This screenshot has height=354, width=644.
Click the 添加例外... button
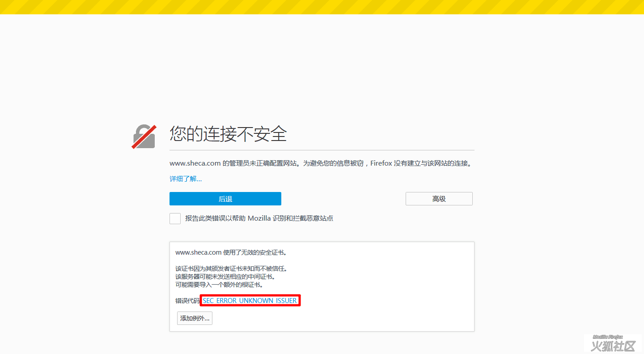[x=195, y=318]
